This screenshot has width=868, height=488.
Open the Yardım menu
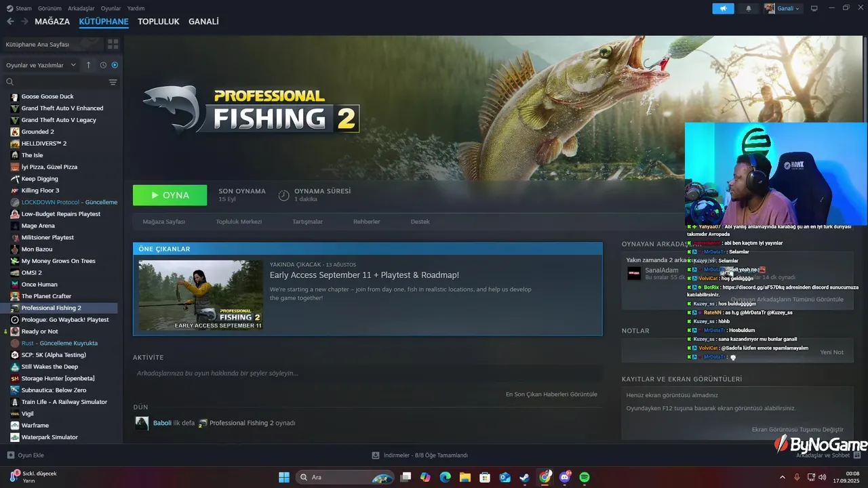pos(136,9)
